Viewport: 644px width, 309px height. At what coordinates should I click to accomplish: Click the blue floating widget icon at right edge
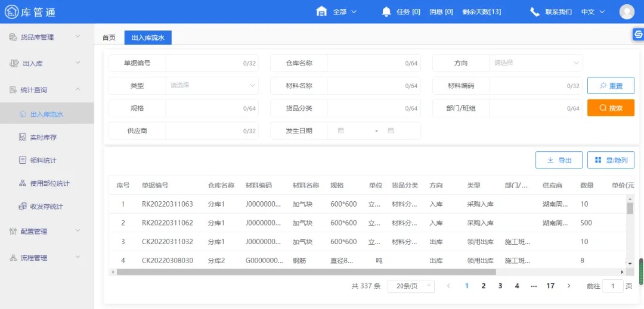pyautogui.click(x=637, y=35)
